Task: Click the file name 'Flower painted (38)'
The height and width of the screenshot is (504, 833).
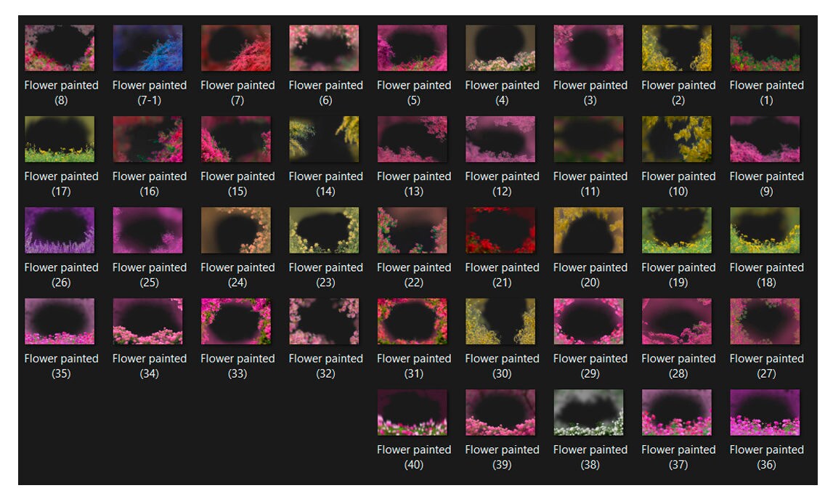Action: point(590,457)
